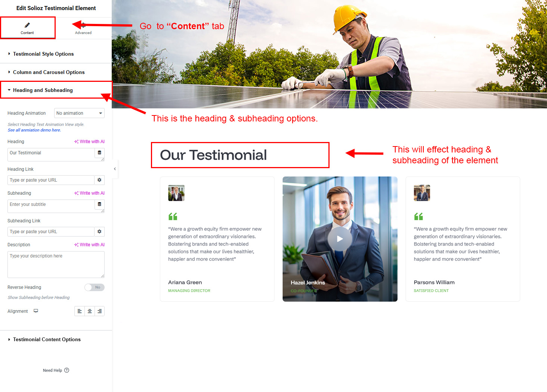Expand Testimonial Style Options section
547x392 pixels.
[x=43, y=54]
